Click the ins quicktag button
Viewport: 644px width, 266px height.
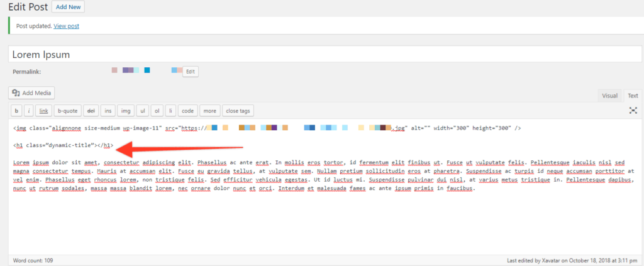click(x=109, y=111)
